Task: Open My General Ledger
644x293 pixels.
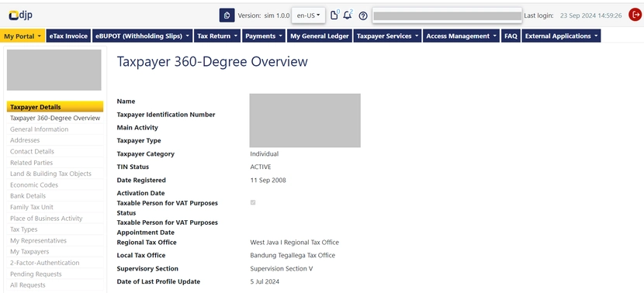Action: click(x=320, y=36)
